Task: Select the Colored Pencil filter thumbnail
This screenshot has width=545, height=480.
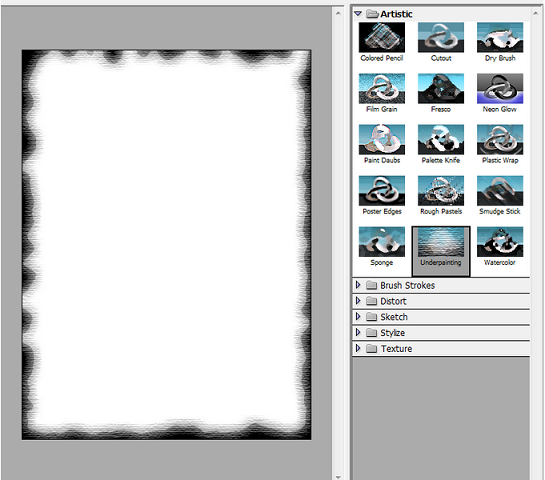Action: point(382,38)
